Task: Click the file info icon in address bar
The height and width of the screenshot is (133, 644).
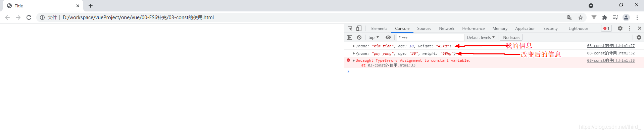Action: click(42, 17)
